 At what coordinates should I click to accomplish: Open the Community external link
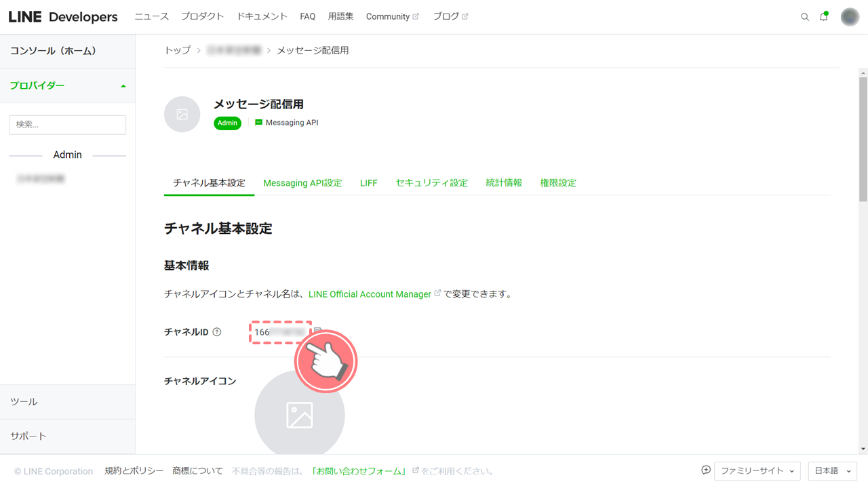click(x=393, y=16)
